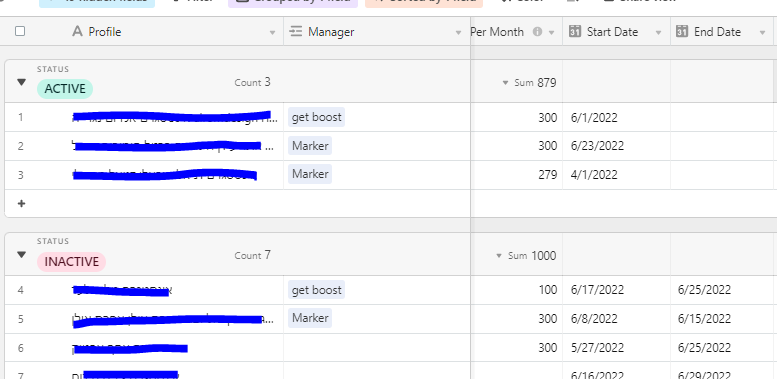Image resolution: width=777 pixels, height=379 pixels.
Task: Tick the select-all rows checkbox
Action: [x=20, y=31]
